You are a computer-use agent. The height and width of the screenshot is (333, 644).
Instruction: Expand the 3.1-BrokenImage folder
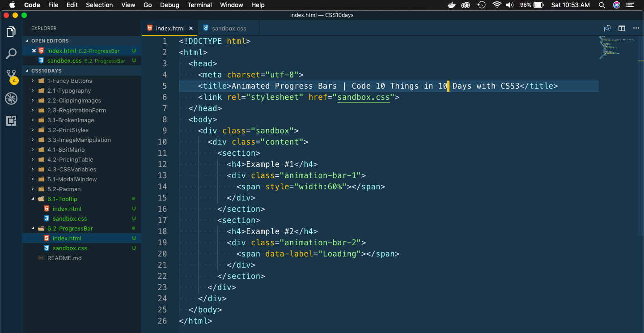point(82,120)
